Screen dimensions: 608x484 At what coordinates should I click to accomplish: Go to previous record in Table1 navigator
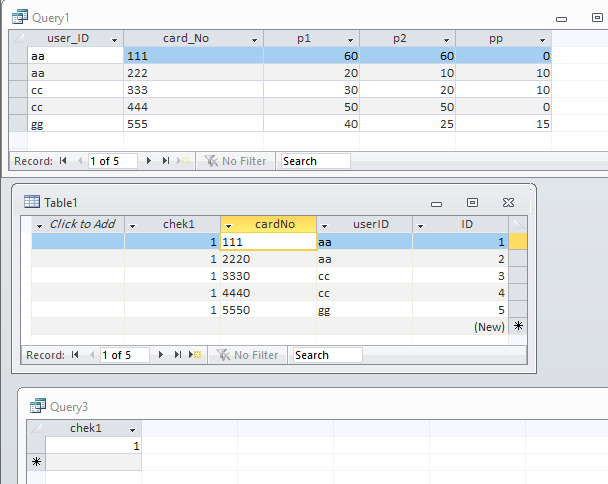click(92, 354)
